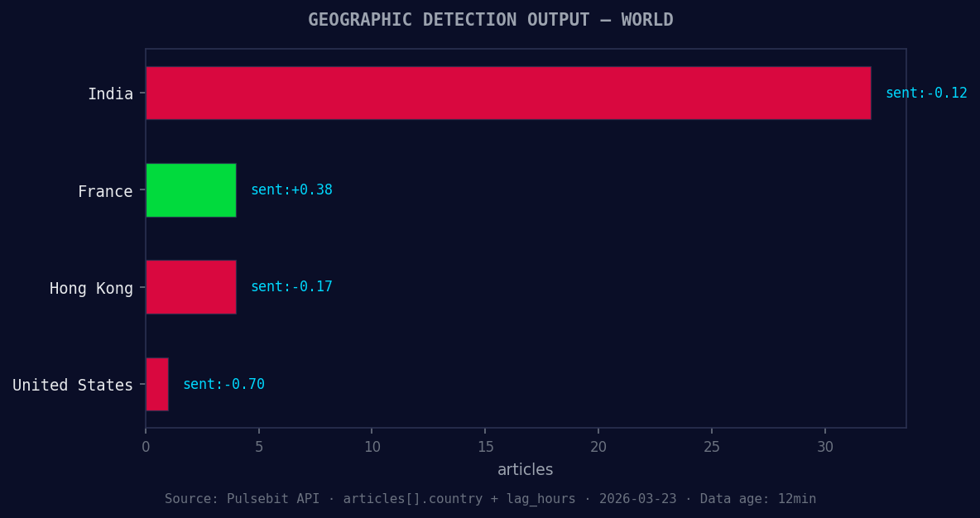Click the 'sent:+0.38' label for France

(291, 189)
